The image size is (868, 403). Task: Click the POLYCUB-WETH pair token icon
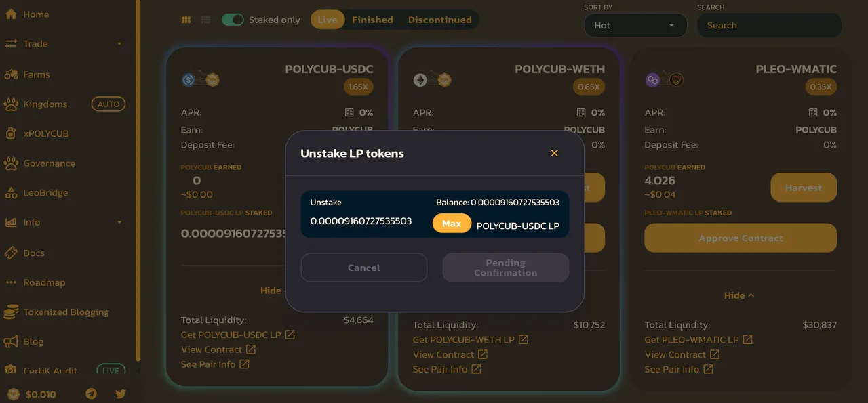pyautogui.click(x=433, y=80)
